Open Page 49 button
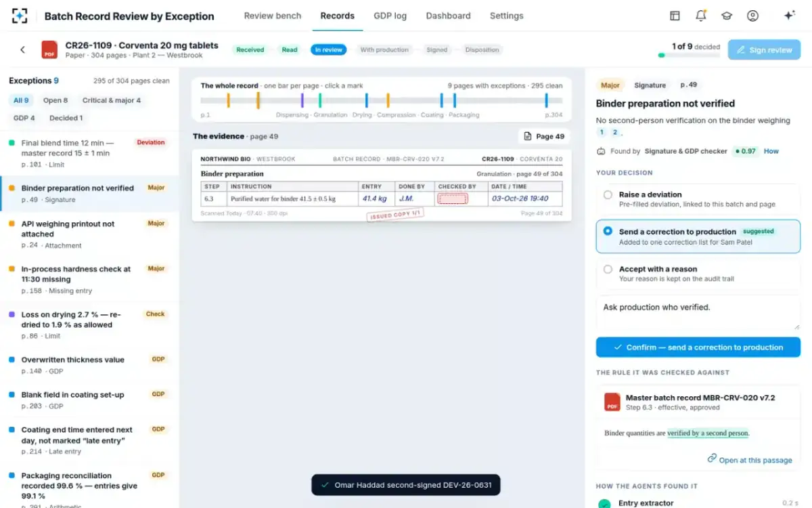The width and height of the screenshot is (812, 508). point(544,136)
